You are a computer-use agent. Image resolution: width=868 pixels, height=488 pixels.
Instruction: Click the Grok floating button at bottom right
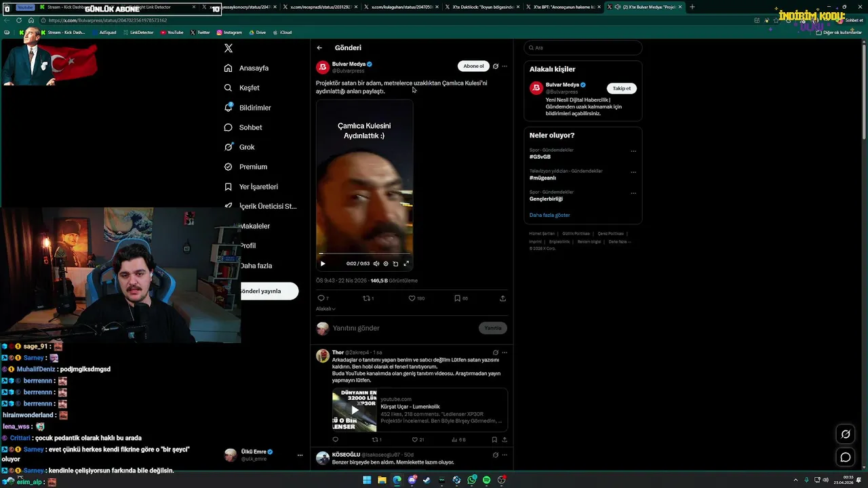click(x=846, y=434)
